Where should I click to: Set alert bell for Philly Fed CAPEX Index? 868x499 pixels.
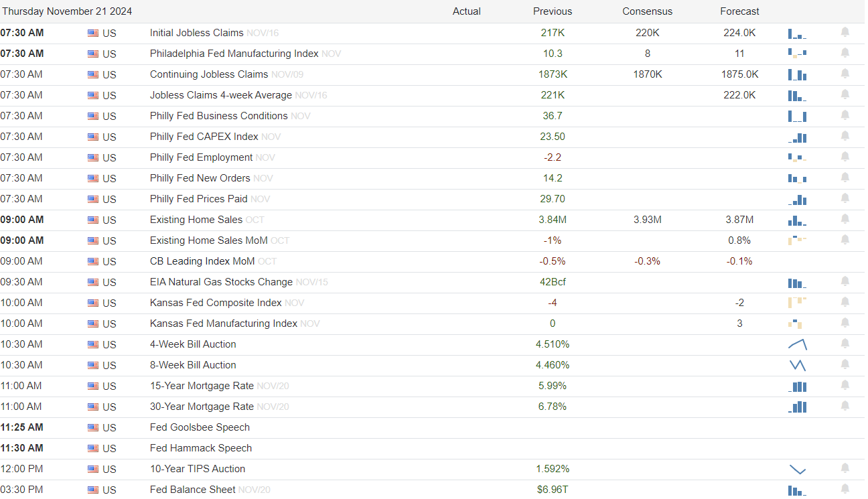click(x=845, y=136)
